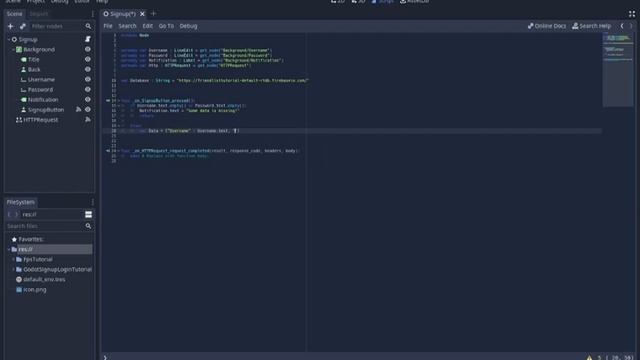This screenshot has height=360, width=640.
Task: Open the script Edit menu
Action: point(147,26)
